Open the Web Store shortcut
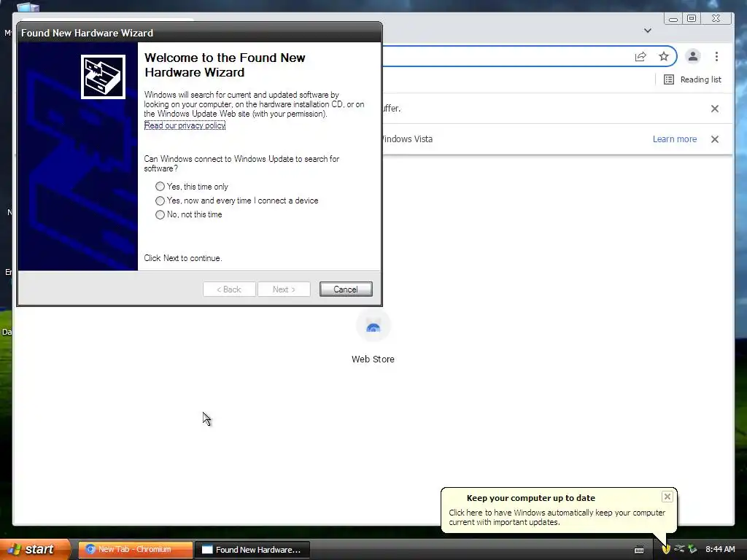The height and width of the screenshot is (560, 747). point(373,337)
